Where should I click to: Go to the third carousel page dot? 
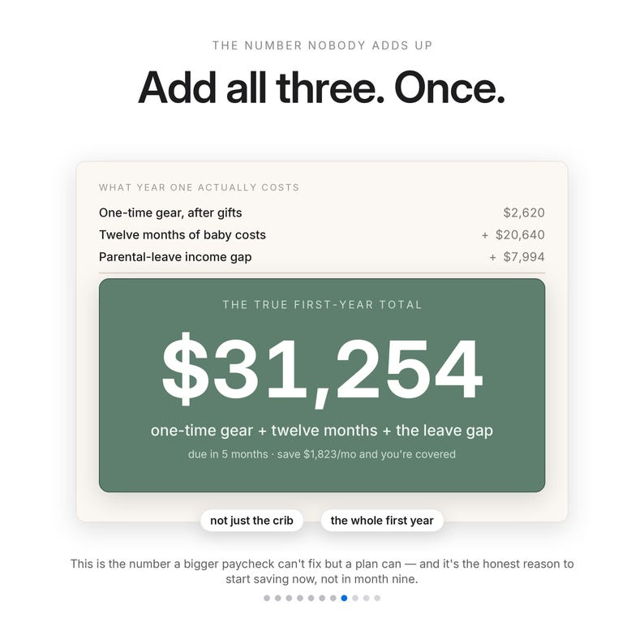289,598
